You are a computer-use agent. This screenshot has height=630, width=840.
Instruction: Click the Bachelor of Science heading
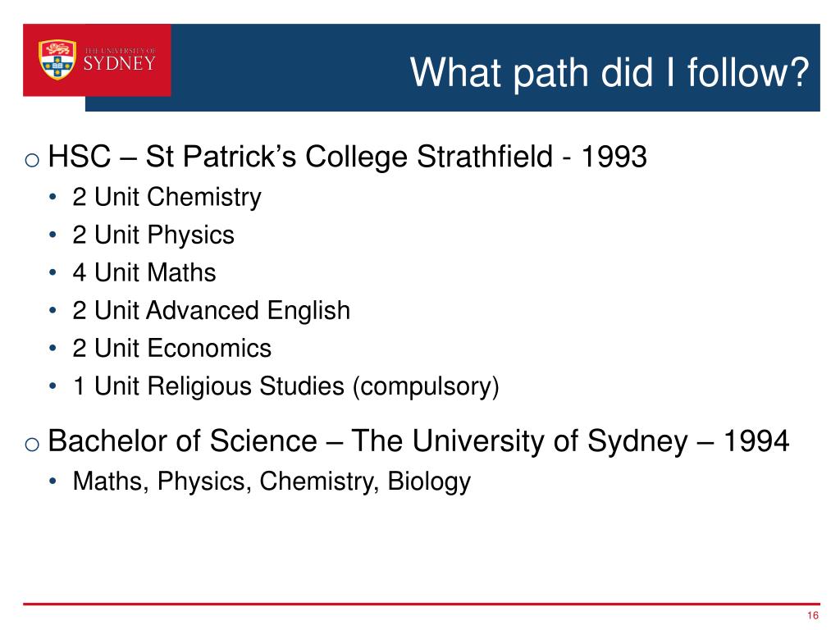(x=418, y=442)
